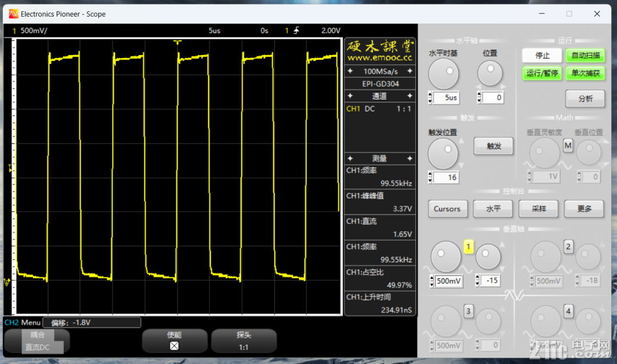Toggle the channel 4 enable button

(x=568, y=311)
